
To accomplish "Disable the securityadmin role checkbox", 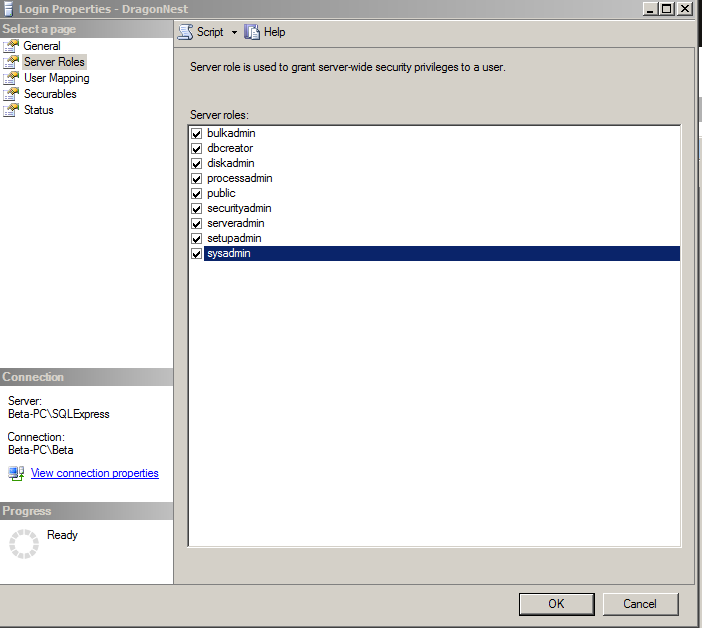I will point(197,209).
